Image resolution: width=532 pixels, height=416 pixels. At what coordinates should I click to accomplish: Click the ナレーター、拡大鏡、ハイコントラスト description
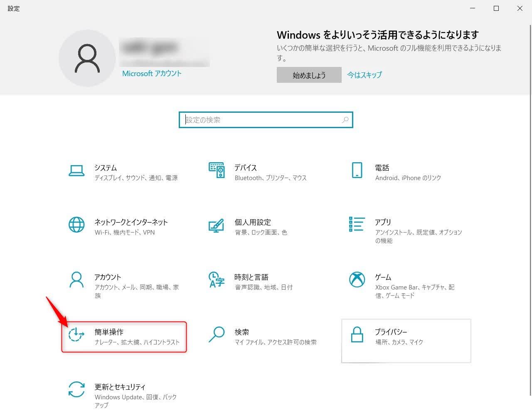137,342
